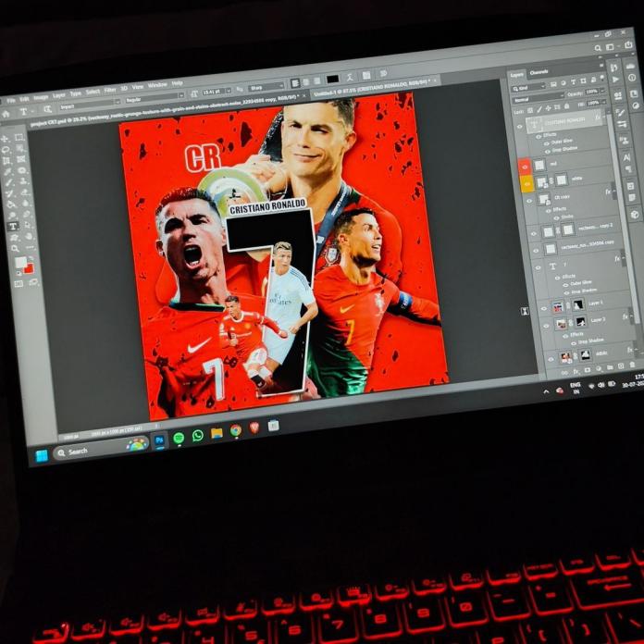Collapse effects on the CR copy layer

pyautogui.click(x=613, y=191)
